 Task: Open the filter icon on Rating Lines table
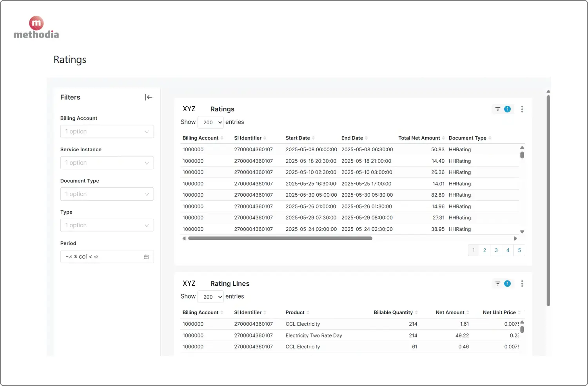click(497, 283)
